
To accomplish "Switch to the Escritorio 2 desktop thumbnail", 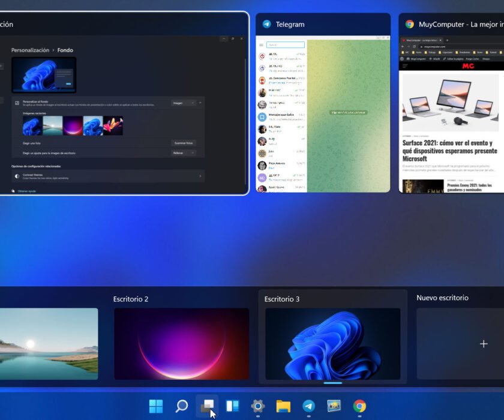I will point(182,344).
